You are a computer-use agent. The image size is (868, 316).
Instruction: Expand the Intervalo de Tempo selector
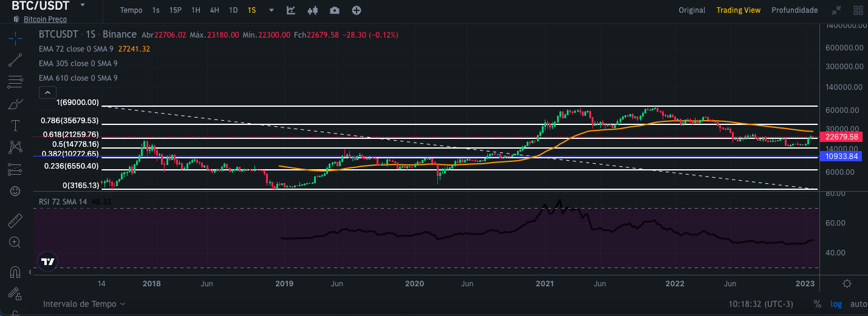(x=84, y=303)
